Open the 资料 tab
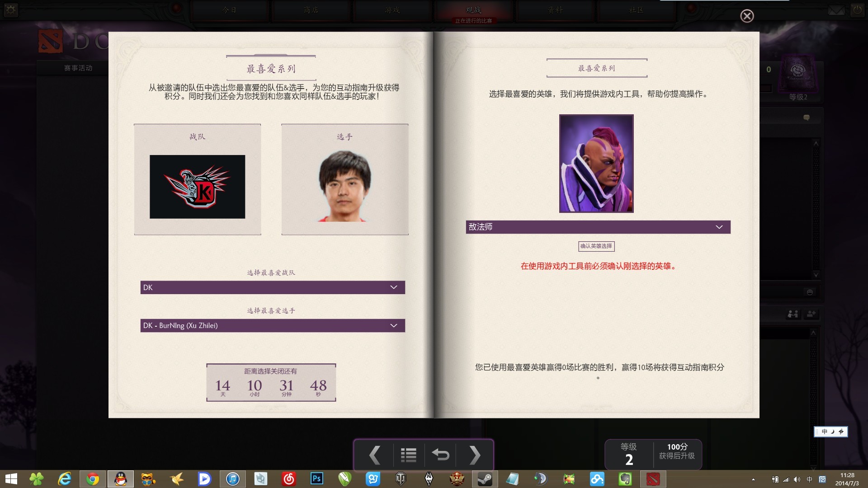Screen dimensions: 868x488 [555, 10]
